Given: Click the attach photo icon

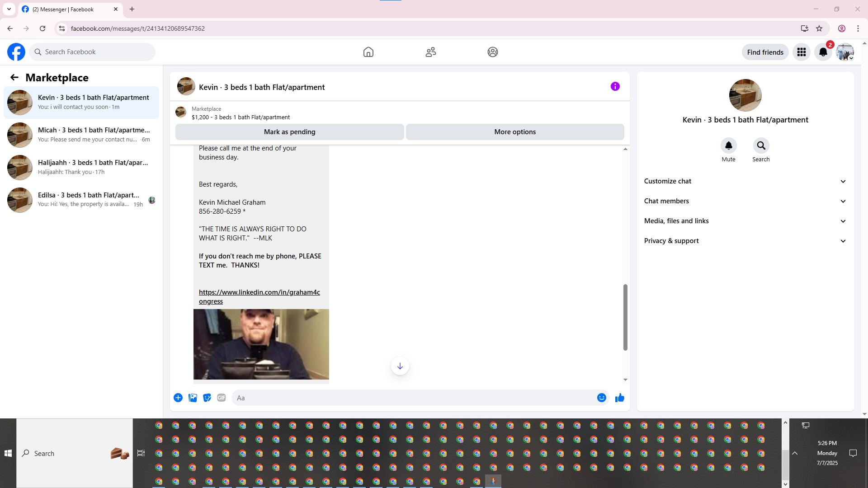Looking at the screenshot, I should (193, 398).
